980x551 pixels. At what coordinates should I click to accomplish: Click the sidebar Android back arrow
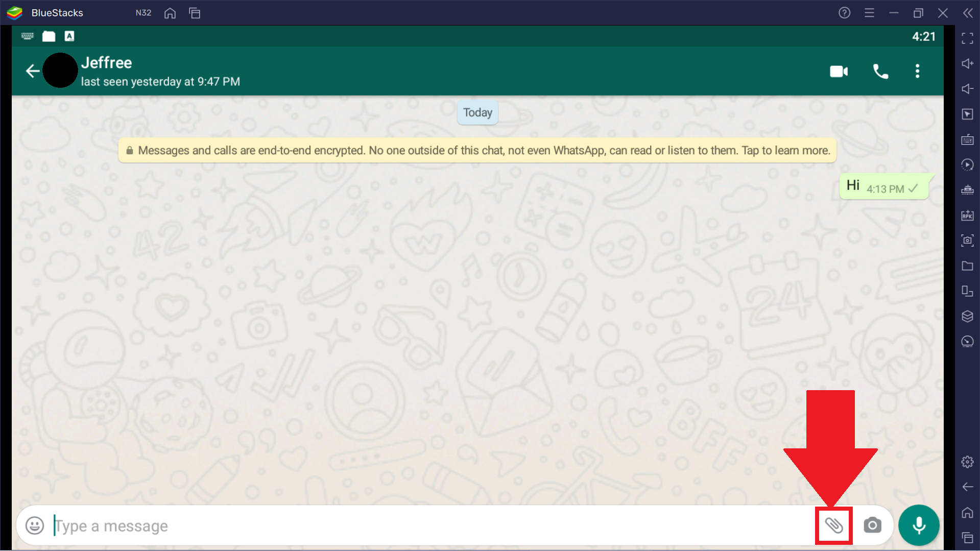pos(967,487)
